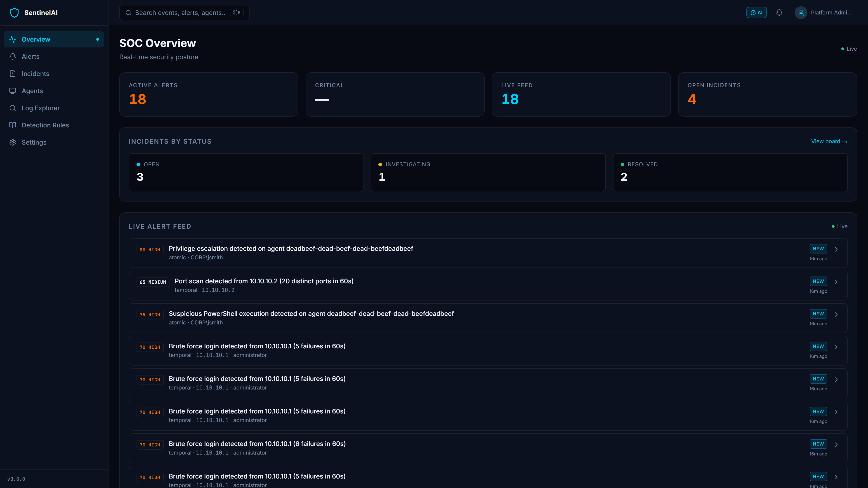Open the Live Feed stat card
This screenshot has height=488, width=868.
tap(581, 94)
